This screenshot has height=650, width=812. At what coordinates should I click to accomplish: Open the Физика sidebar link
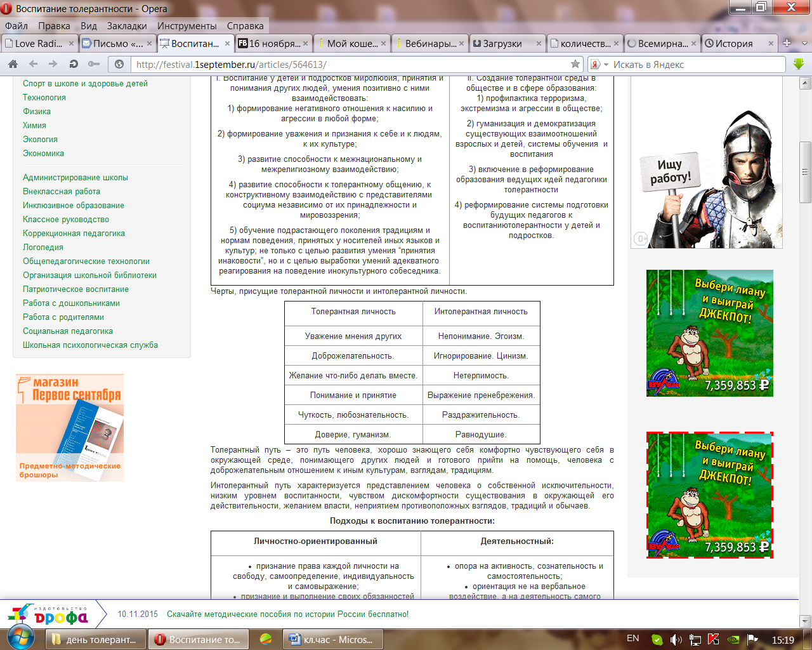tap(37, 111)
